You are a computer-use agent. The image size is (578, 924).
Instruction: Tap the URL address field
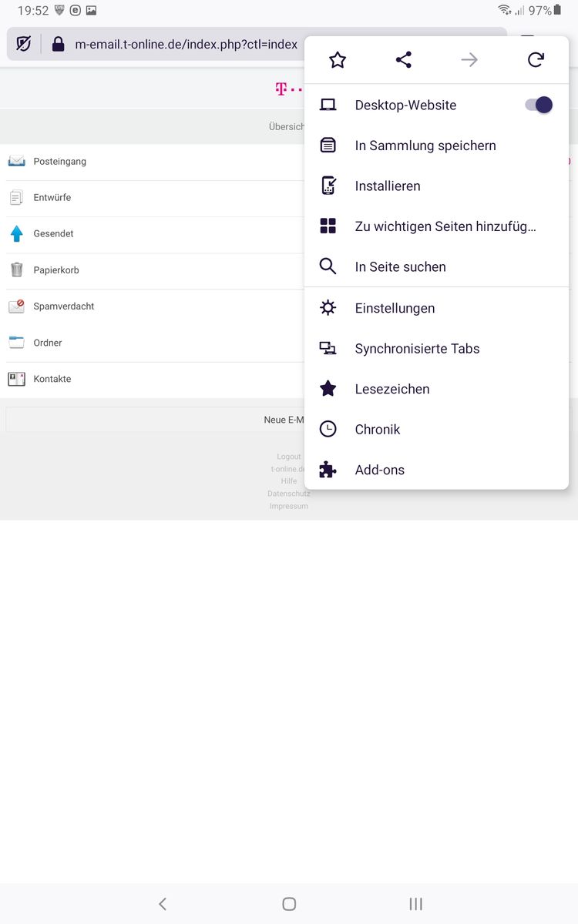point(186,44)
